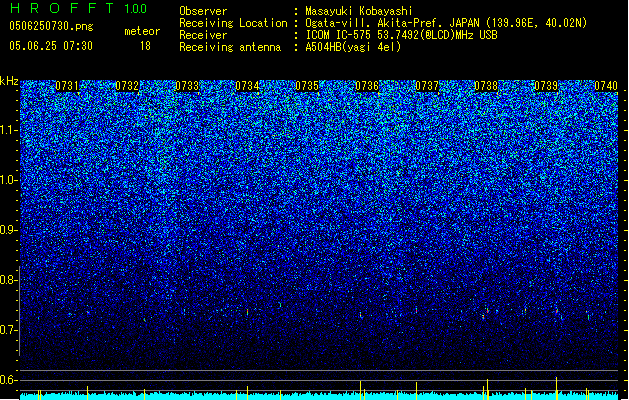Click the Receiver label

point(203,35)
